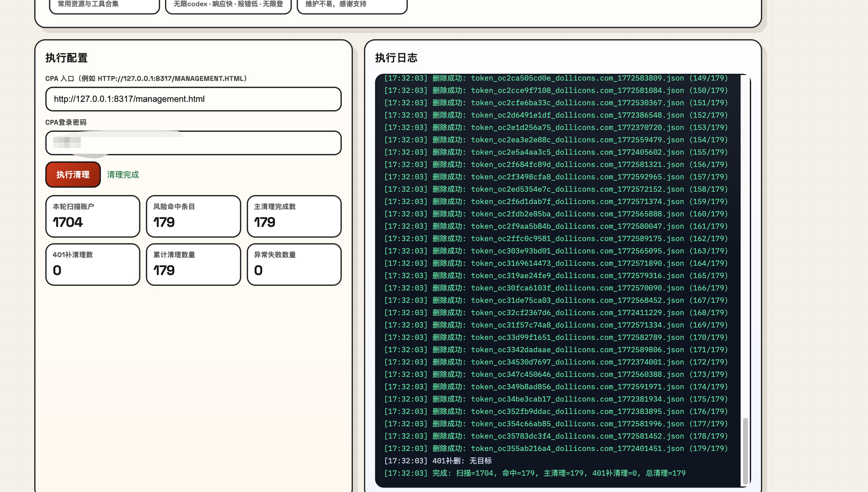
Task: Select the 累计清理数量 stat card
Action: click(193, 265)
